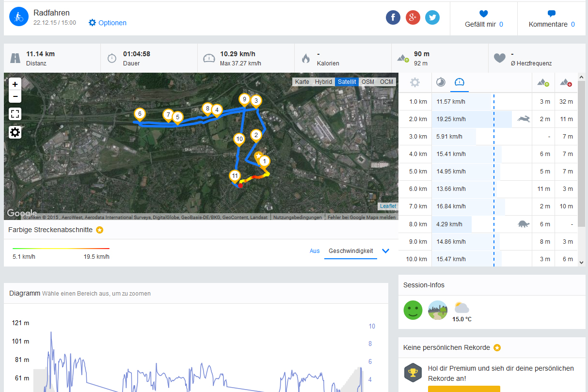Switch map to Hybrid view
The width and height of the screenshot is (588, 392).
point(323,82)
